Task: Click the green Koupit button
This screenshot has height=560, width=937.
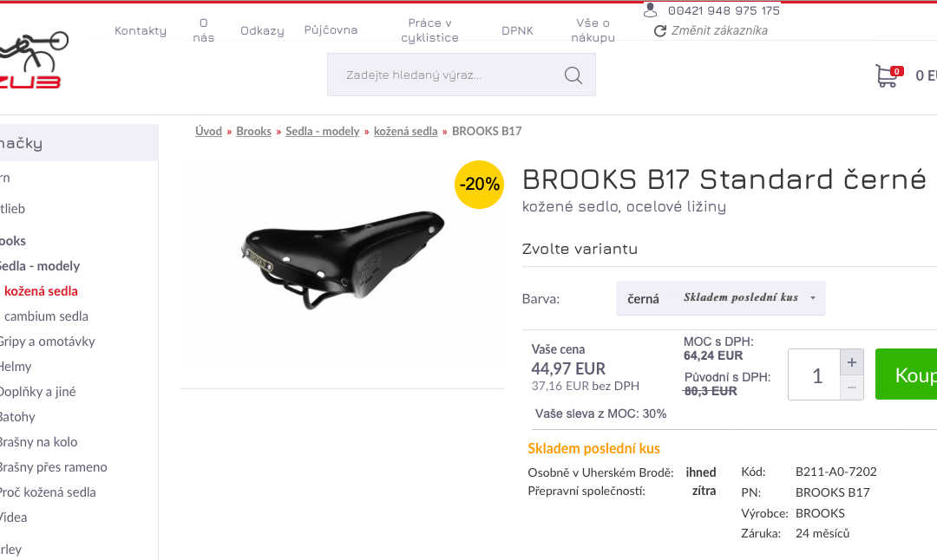Action: (x=907, y=374)
